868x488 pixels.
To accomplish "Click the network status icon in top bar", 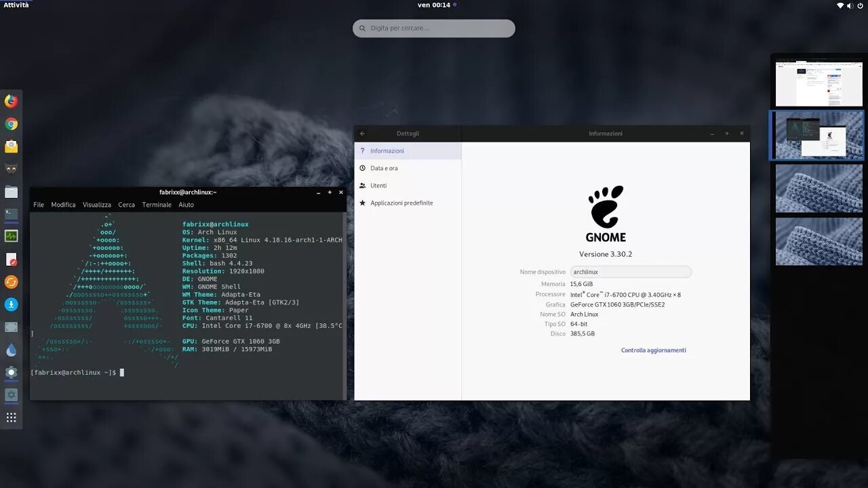I will tap(840, 5).
